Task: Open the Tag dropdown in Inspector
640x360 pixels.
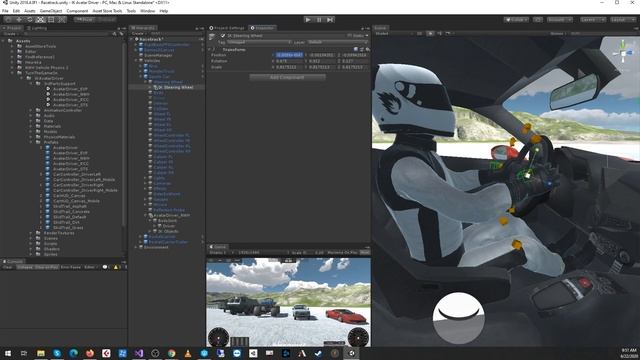Action: tap(259, 42)
